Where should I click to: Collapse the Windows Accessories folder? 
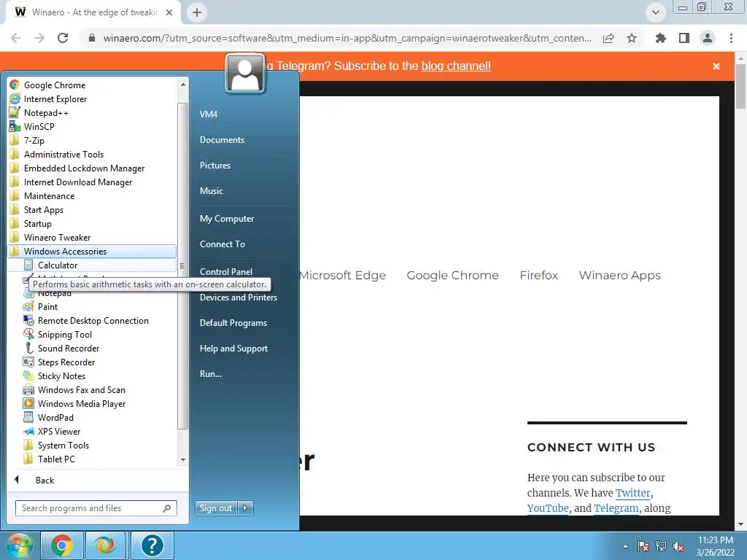tap(92, 252)
